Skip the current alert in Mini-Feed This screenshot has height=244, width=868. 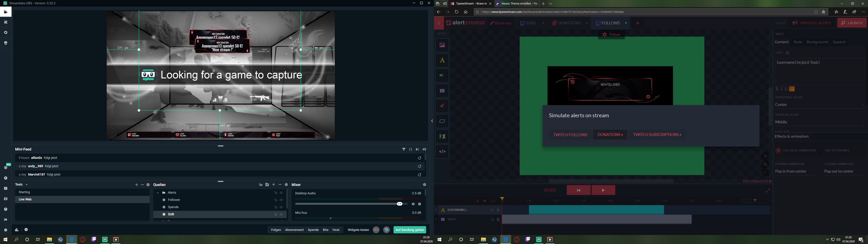417,149
